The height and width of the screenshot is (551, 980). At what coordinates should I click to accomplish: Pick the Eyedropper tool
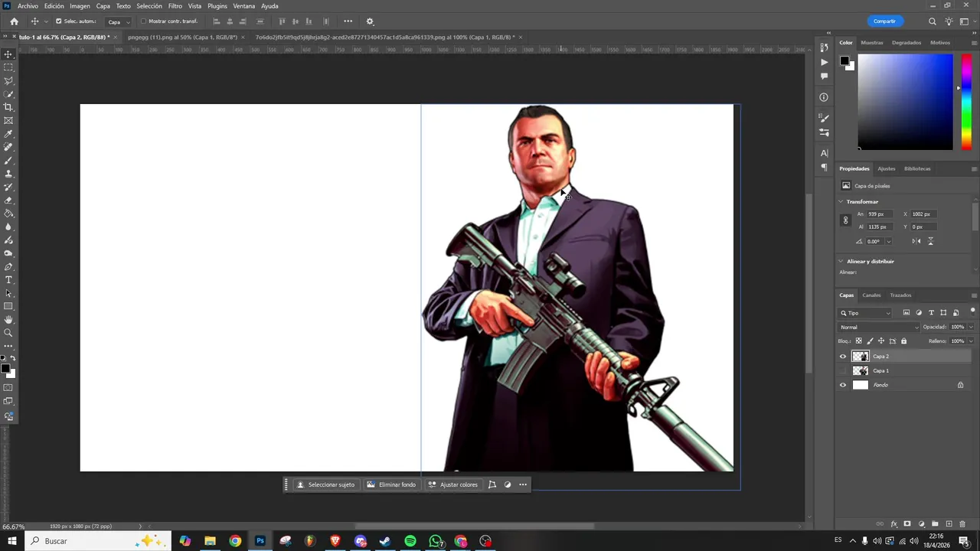tap(8, 134)
